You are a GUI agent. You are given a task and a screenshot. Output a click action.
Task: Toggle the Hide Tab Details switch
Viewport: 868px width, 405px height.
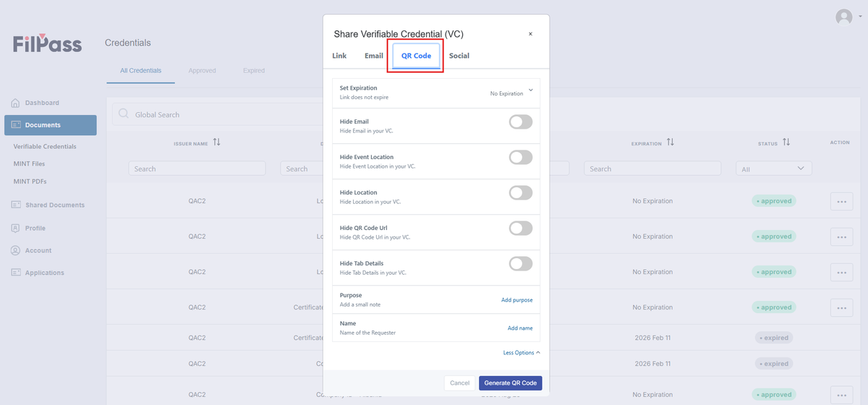point(521,264)
